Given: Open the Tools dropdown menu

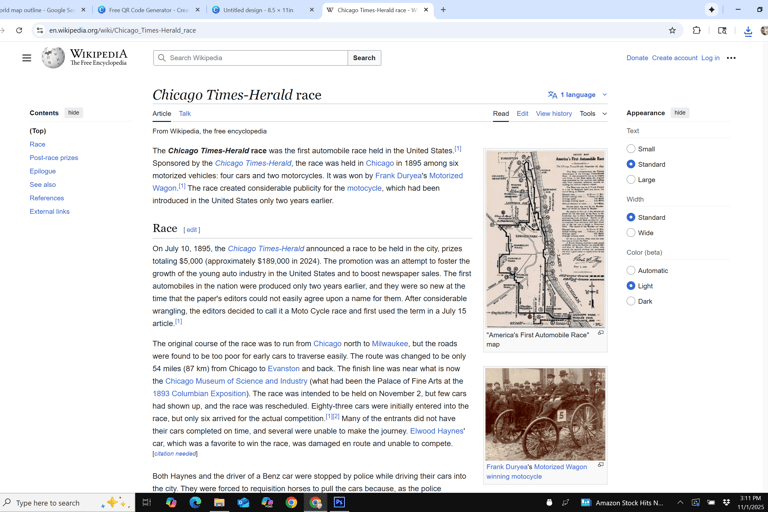Looking at the screenshot, I should (593, 113).
